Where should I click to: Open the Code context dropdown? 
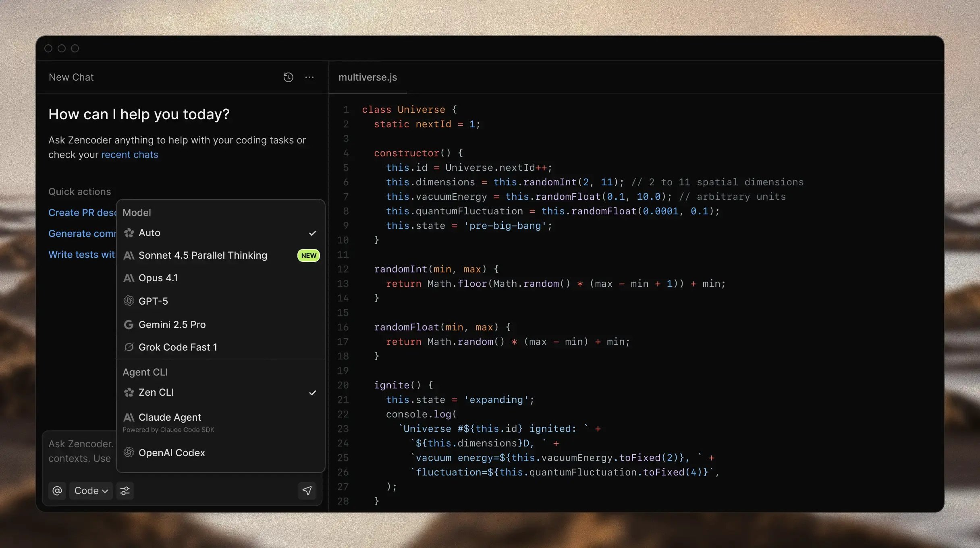91,490
